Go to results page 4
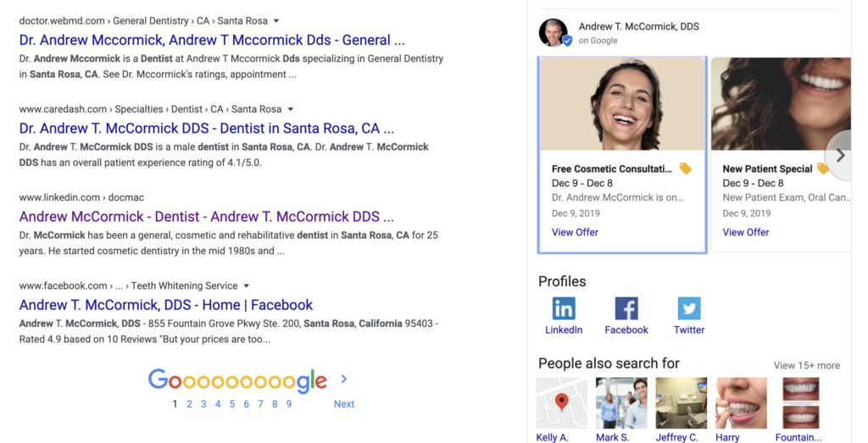Viewport: 868px width, 443px height. pyautogui.click(x=218, y=404)
